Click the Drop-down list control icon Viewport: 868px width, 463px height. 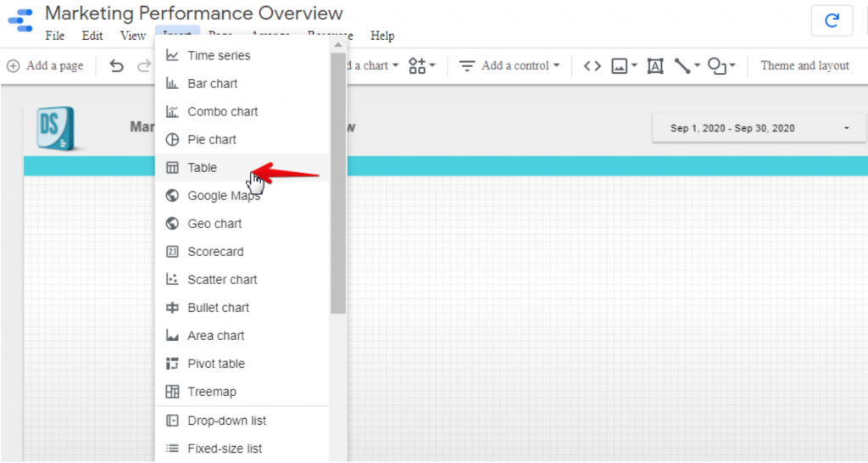172,421
